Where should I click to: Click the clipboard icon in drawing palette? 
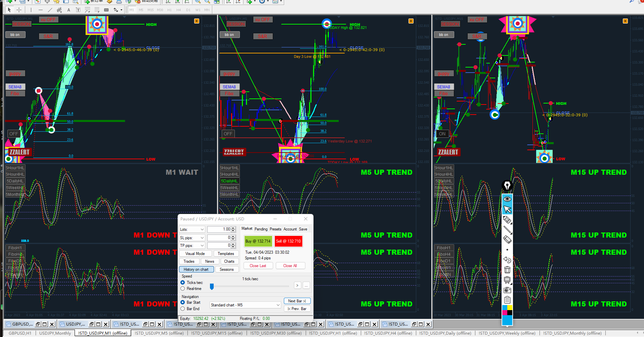click(507, 300)
